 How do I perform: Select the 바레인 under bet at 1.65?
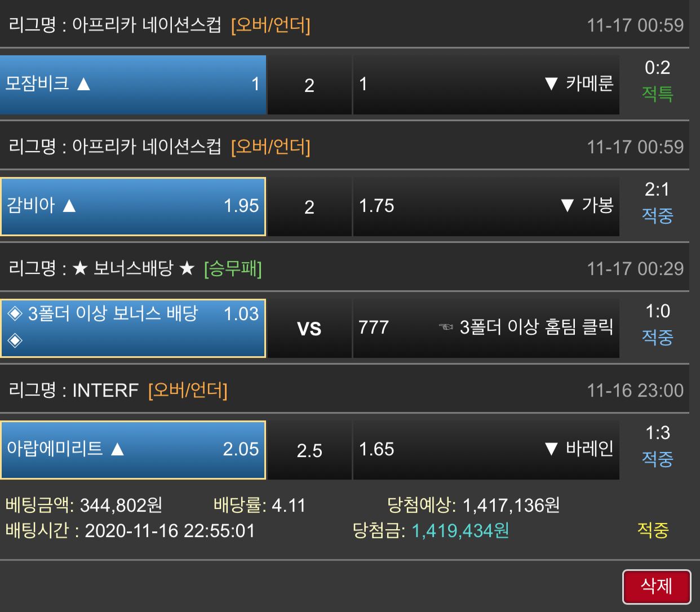pyautogui.click(x=486, y=450)
